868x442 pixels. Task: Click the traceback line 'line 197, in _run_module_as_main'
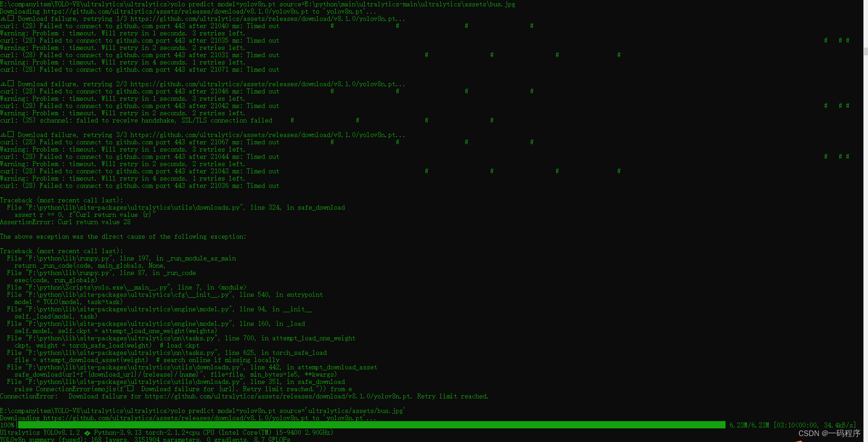point(122,258)
